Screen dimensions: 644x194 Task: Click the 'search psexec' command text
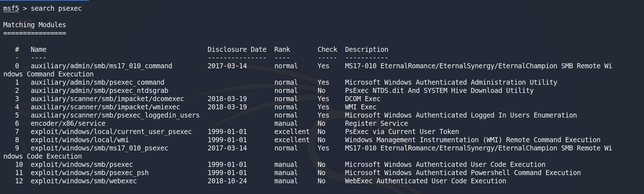(x=56, y=8)
